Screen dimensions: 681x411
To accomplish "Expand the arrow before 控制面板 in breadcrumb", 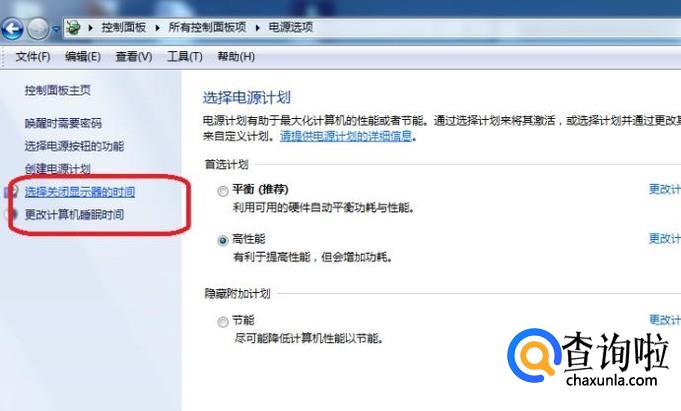I will click(x=90, y=28).
